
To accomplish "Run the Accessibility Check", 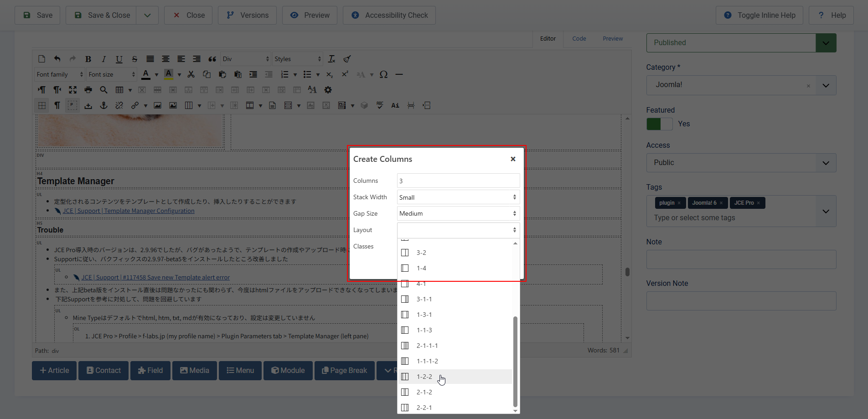I will coord(389,16).
